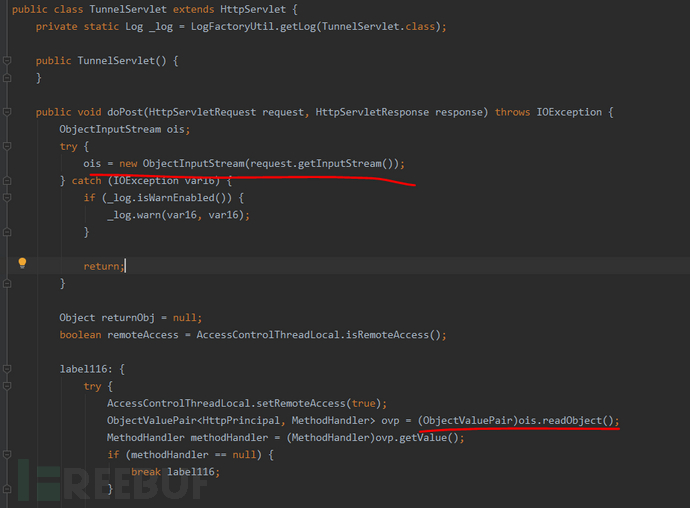Click 'isRemoteAccess' method call

(x=387, y=335)
